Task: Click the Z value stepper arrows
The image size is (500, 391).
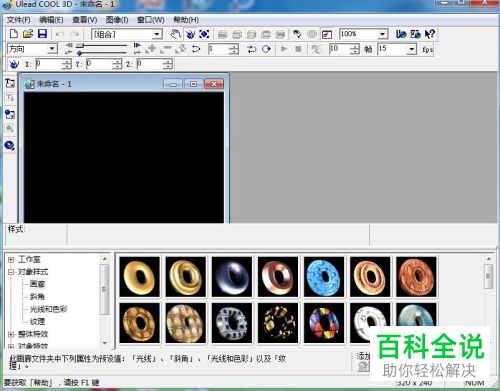Action: [168, 64]
